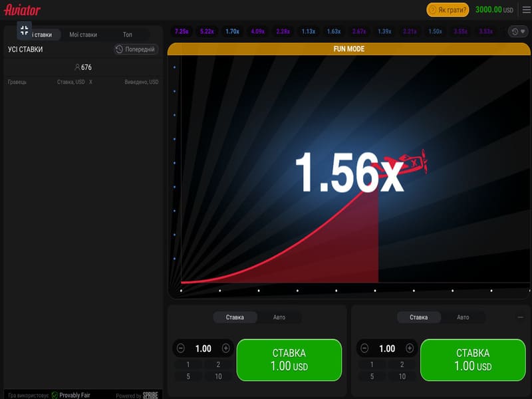Viewport: 532px width, 399px height.
Task: Decrease left bet amount with minus icon
Action: [x=181, y=348]
